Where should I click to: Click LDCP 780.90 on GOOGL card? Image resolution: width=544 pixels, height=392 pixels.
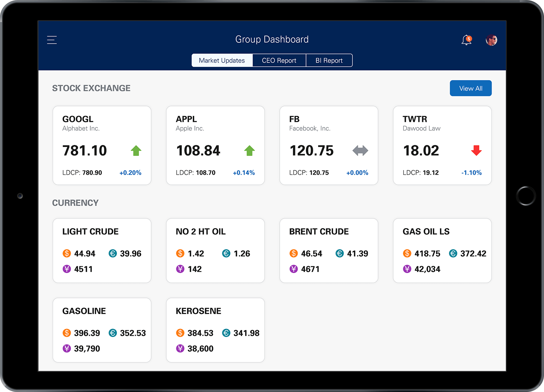click(x=82, y=173)
